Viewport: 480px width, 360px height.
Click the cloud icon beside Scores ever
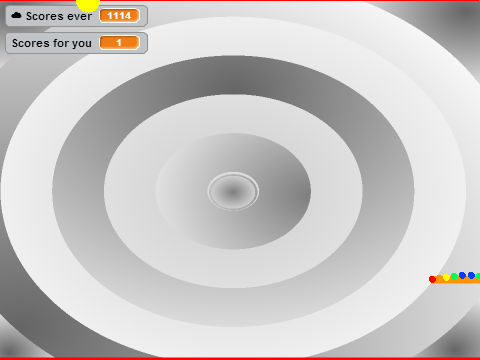[x=16, y=15]
